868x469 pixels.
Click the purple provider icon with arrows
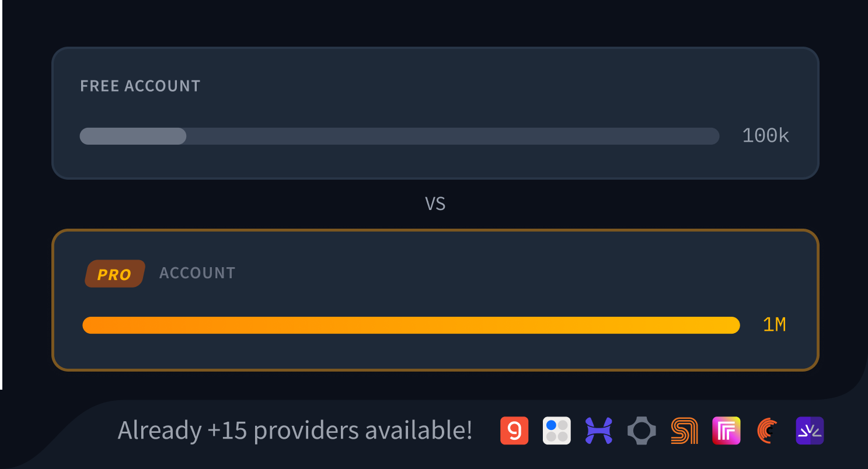[x=810, y=430]
